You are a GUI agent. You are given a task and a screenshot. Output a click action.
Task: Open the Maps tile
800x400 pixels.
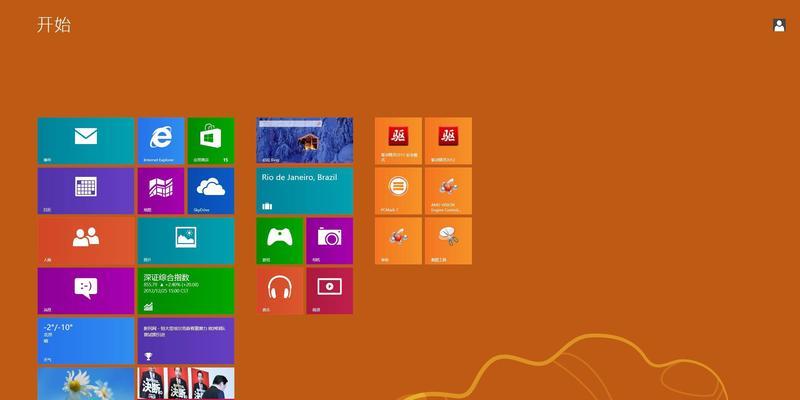coord(161,191)
